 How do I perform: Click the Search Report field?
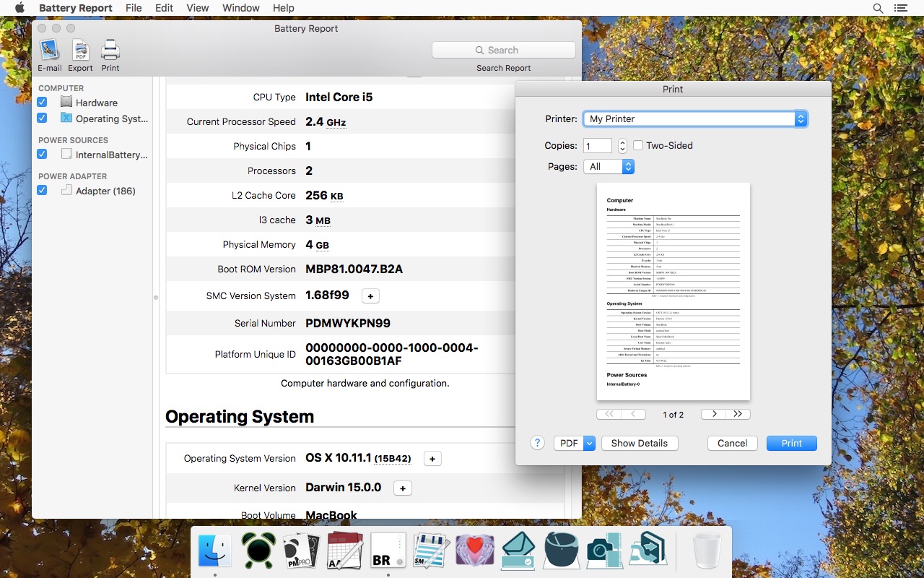click(x=504, y=50)
